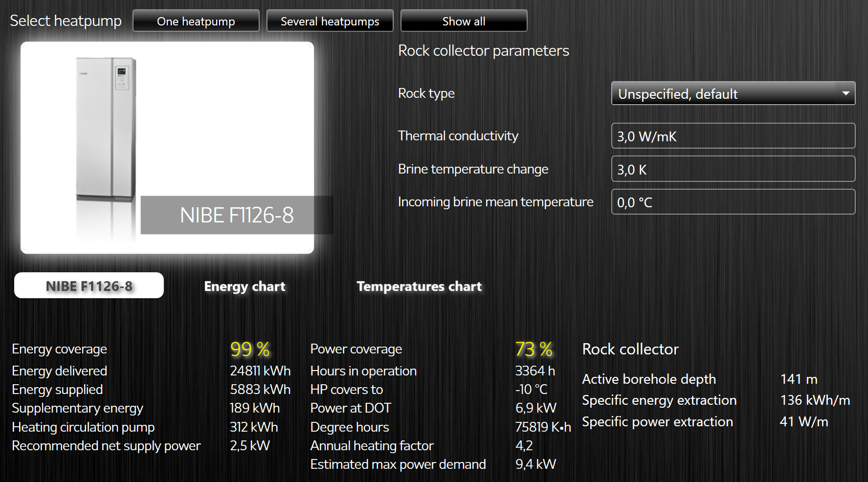The height and width of the screenshot is (482, 868).
Task: Click the Active borehole depth label
Action: (649, 379)
